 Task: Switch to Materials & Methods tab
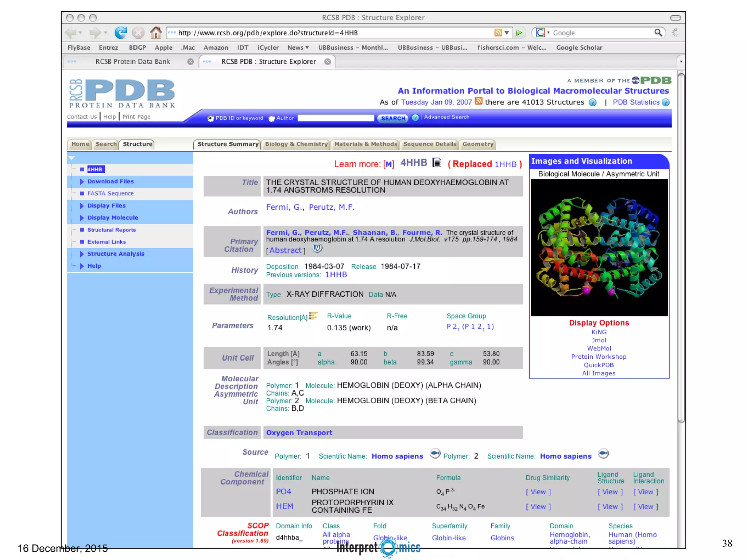[x=365, y=144]
